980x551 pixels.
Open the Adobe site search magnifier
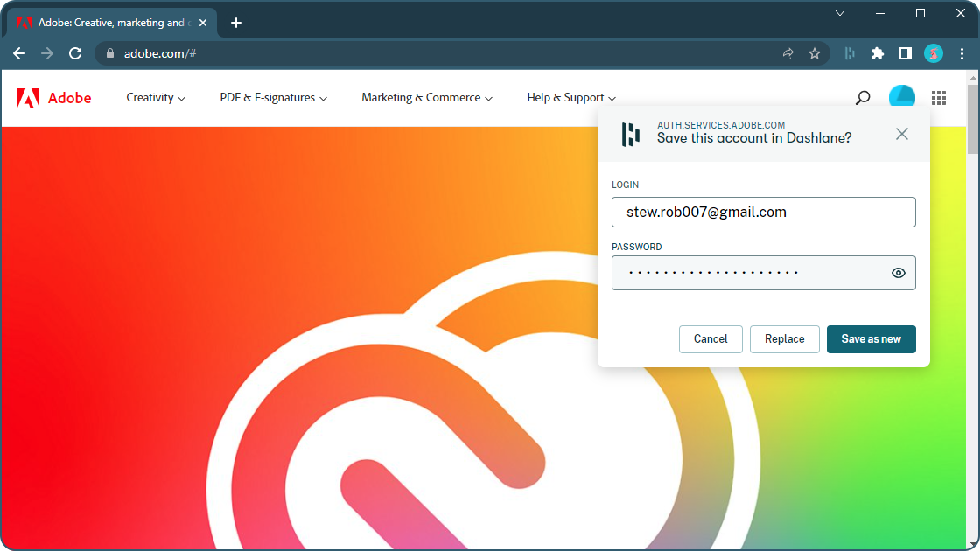coord(863,97)
